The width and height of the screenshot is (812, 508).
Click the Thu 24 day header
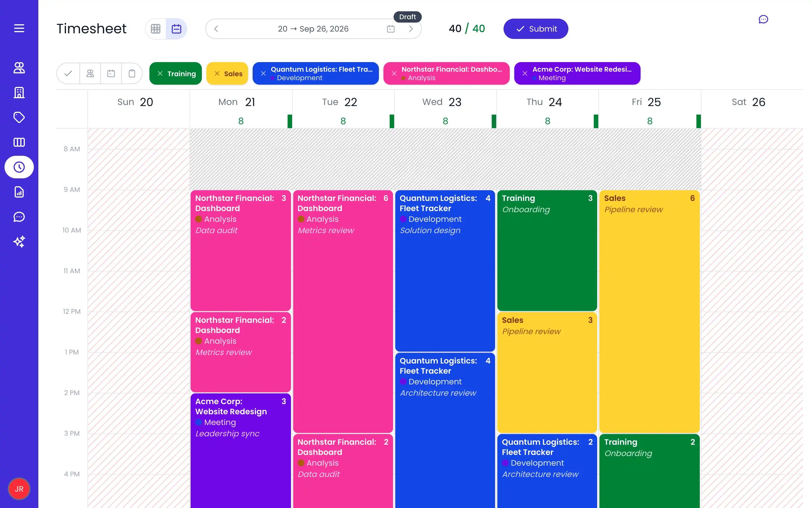[x=544, y=102]
